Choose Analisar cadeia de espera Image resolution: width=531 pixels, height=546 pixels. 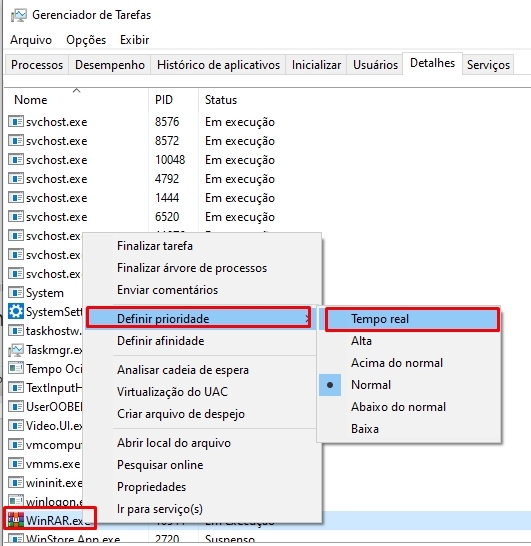point(202,370)
